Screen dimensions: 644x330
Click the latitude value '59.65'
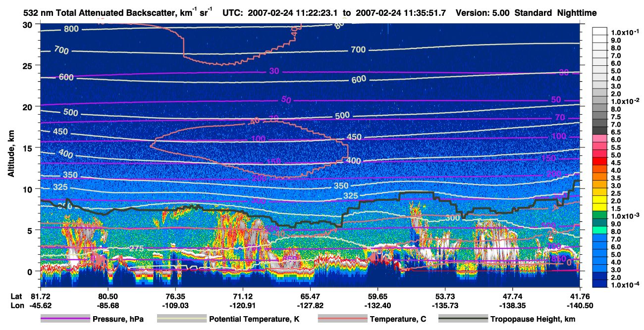coord(377,296)
